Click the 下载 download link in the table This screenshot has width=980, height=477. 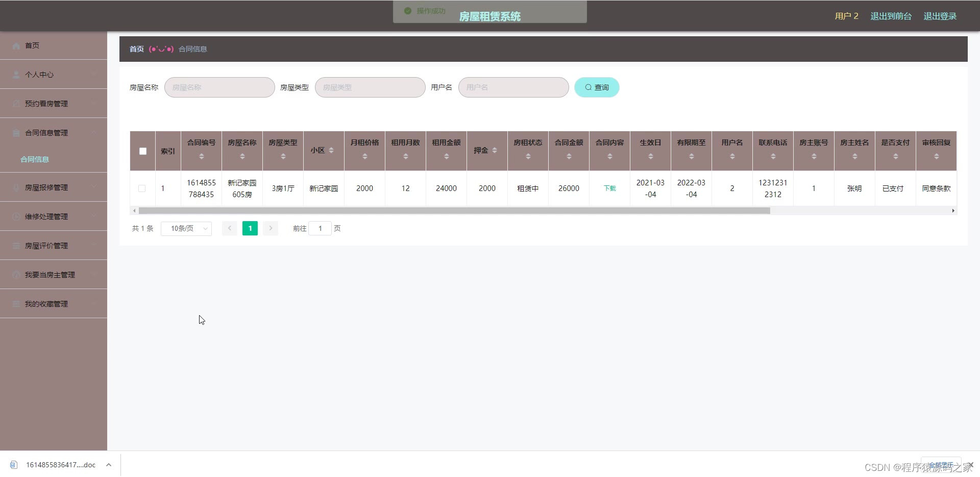point(609,188)
